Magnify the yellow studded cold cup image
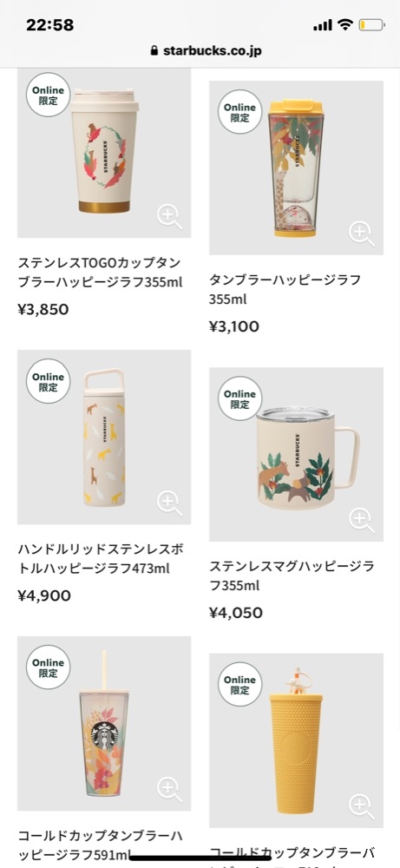The height and width of the screenshot is (868, 400). point(361,806)
